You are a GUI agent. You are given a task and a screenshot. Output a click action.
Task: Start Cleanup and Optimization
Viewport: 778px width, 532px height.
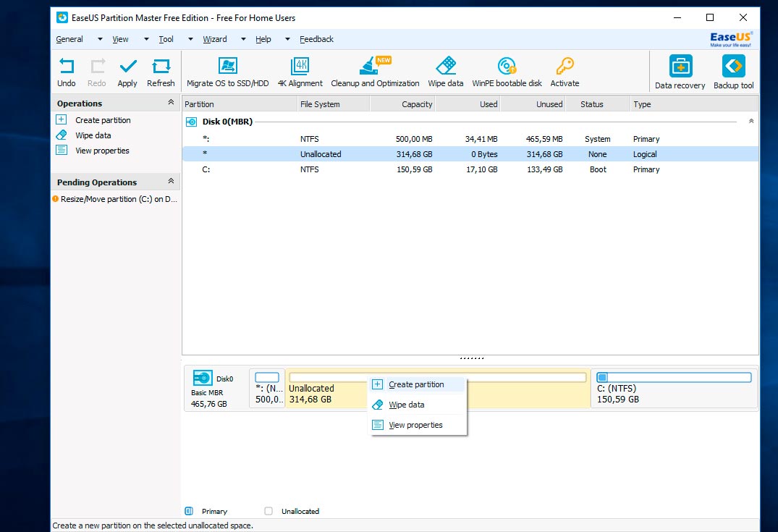click(x=375, y=72)
